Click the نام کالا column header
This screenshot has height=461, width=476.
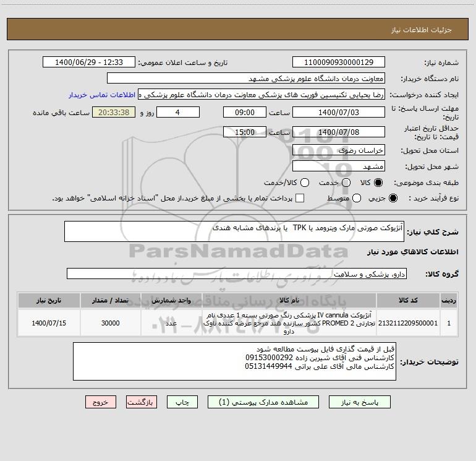click(x=289, y=301)
